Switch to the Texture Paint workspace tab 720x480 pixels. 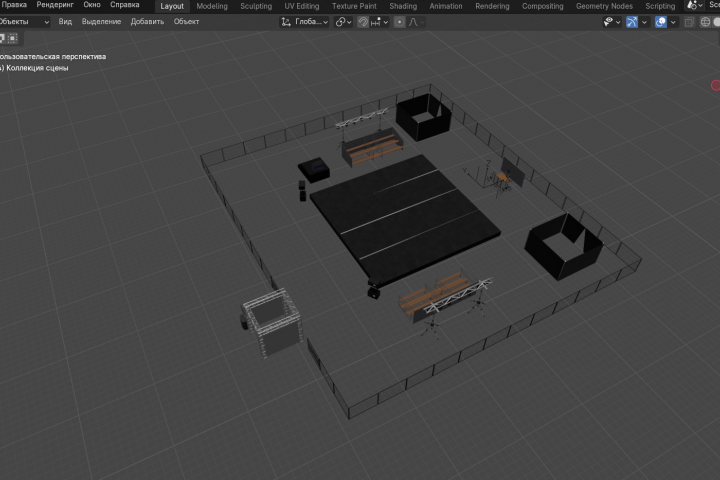pyautogui.click(x=354, y=6)
